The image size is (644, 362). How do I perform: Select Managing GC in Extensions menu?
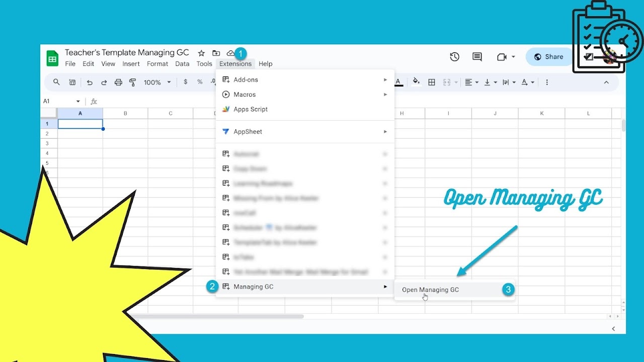point(305,287)
